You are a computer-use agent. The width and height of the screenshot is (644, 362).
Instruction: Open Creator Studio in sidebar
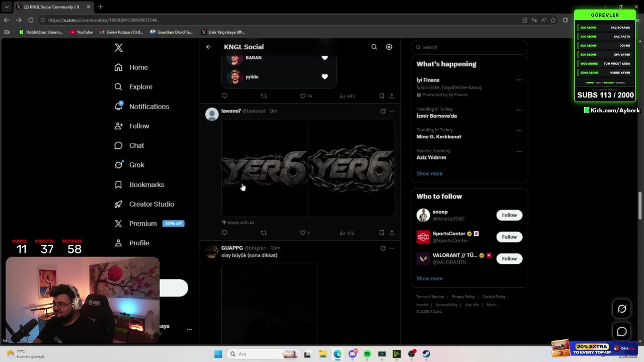tap(144, 204)
